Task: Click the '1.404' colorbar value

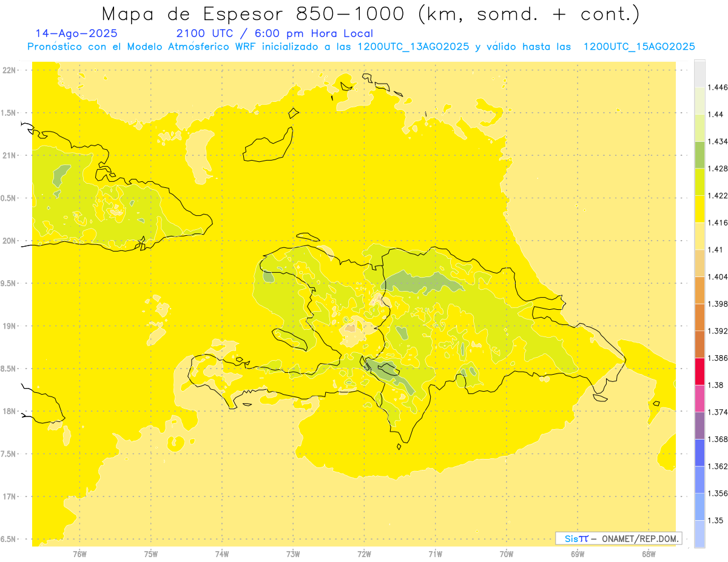Action: point(717,277)
